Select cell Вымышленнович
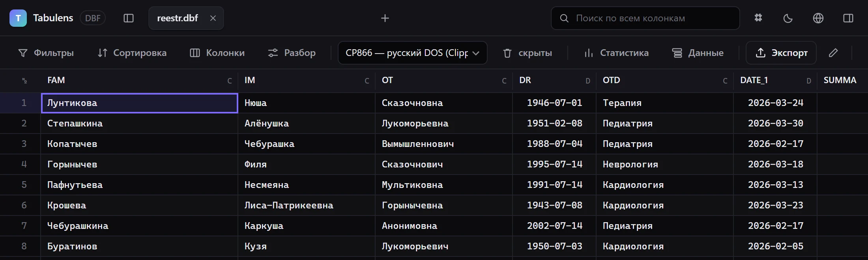The height and width of the screenshot is (260, 868). (444, 144)
